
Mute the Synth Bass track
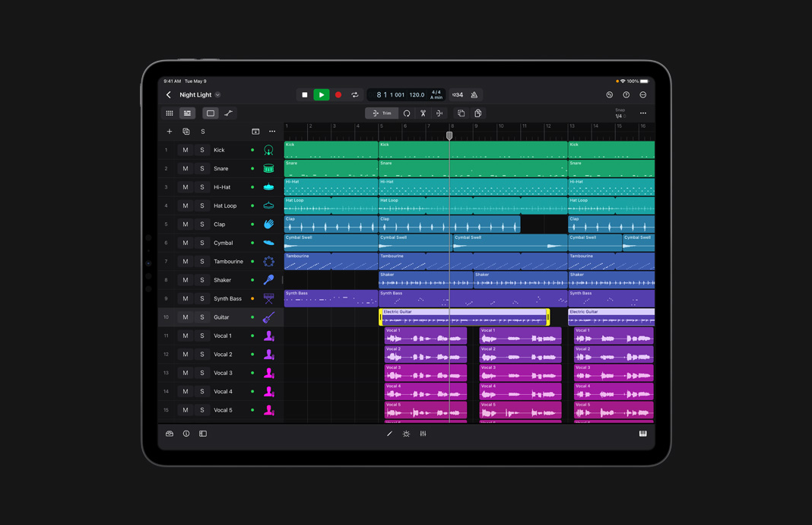pyautogui.click(x=186, y=298)
